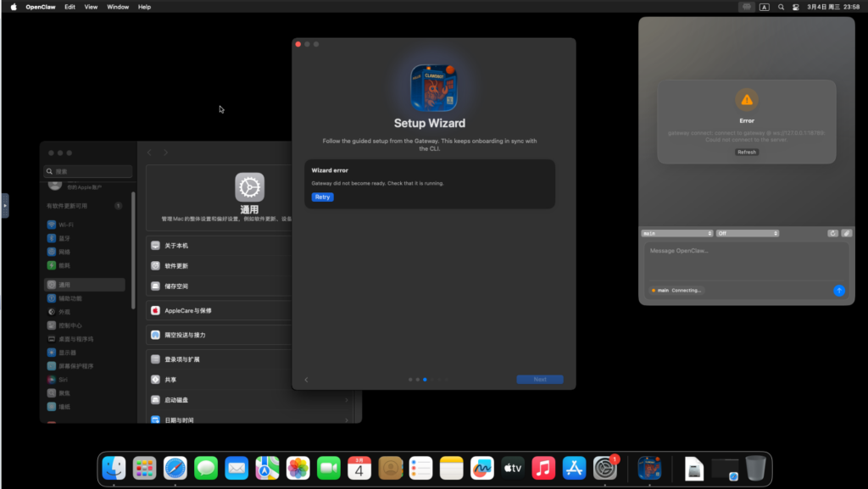The image size is (868, 489).
Task: Open Siri settings in the sidebar
Action: pos(53,380)
